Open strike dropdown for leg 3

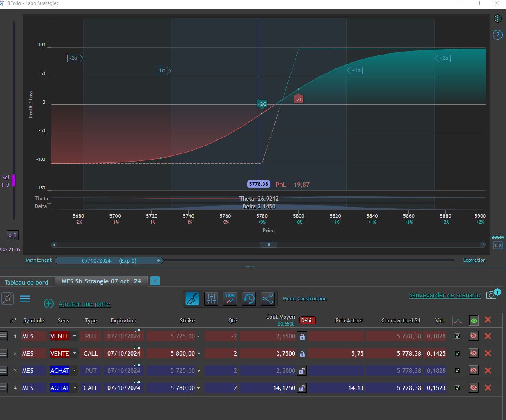(199, 371)
